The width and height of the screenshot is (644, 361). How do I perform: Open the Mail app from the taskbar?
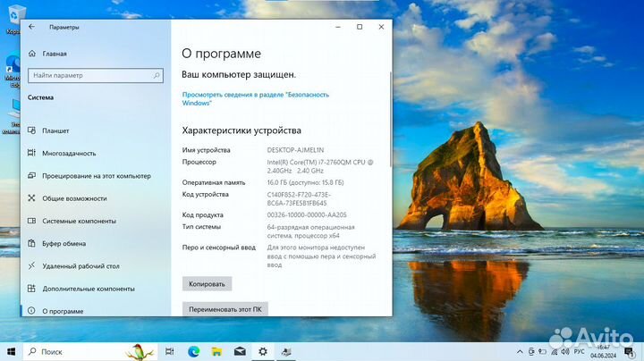(240, 351)
